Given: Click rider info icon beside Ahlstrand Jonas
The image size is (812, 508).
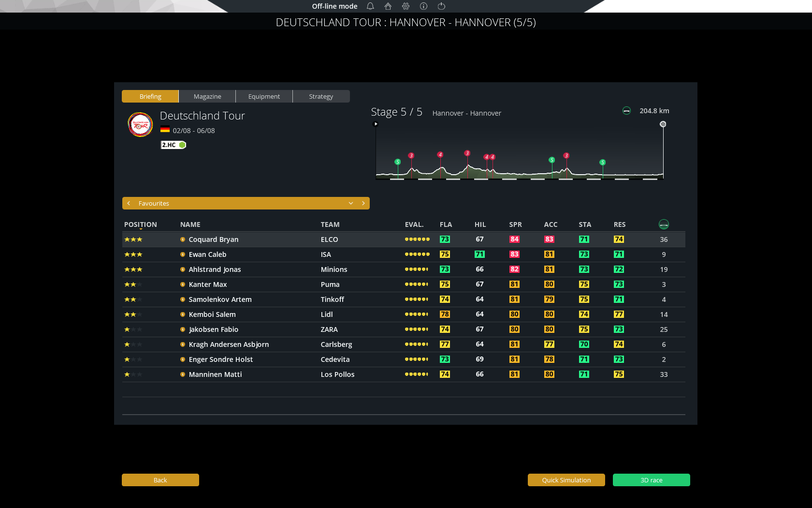Looking at the screenshot, I should 183,269.
